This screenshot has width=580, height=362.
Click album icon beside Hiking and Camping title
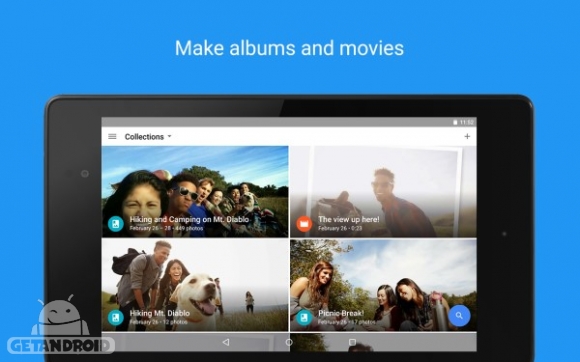point(115,223)
